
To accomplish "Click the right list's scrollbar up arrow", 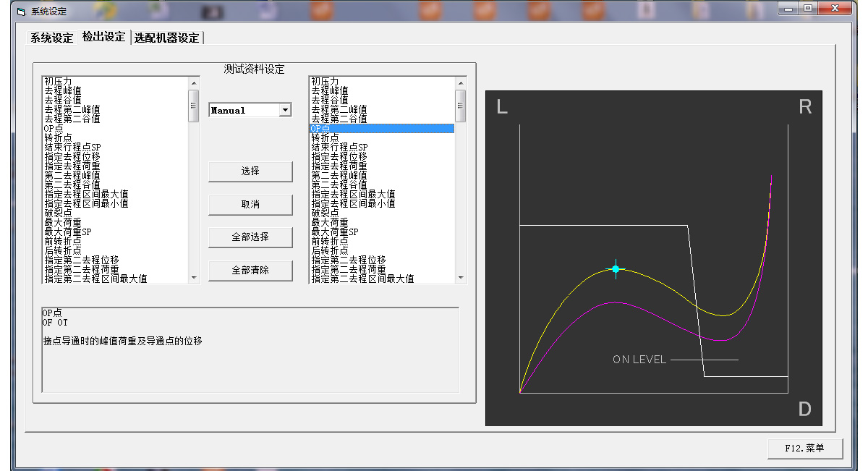I will 461,82.
